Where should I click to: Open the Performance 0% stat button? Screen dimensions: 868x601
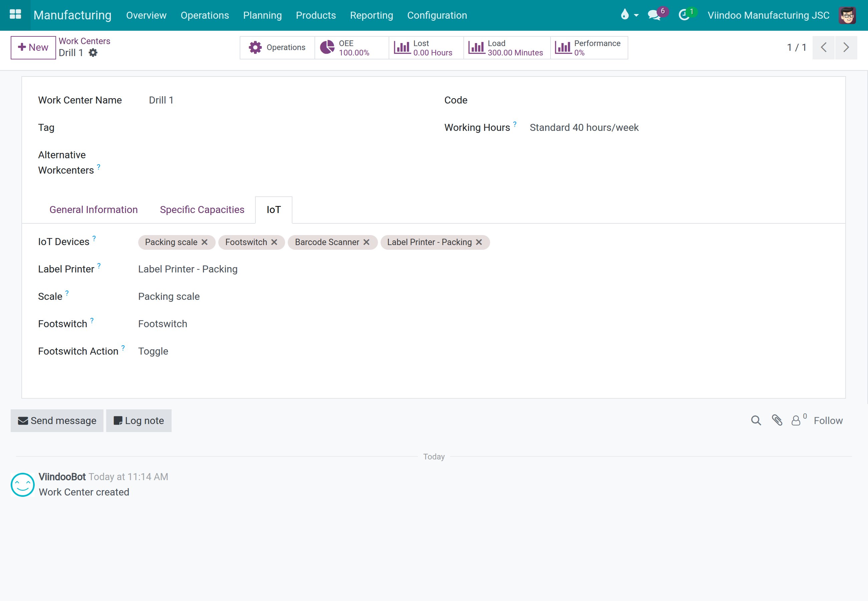[x=589, y=47]
